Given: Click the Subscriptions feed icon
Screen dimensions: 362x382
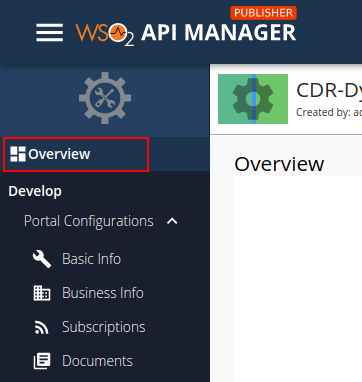Looking at the screenshot, I should coord(42,327).
